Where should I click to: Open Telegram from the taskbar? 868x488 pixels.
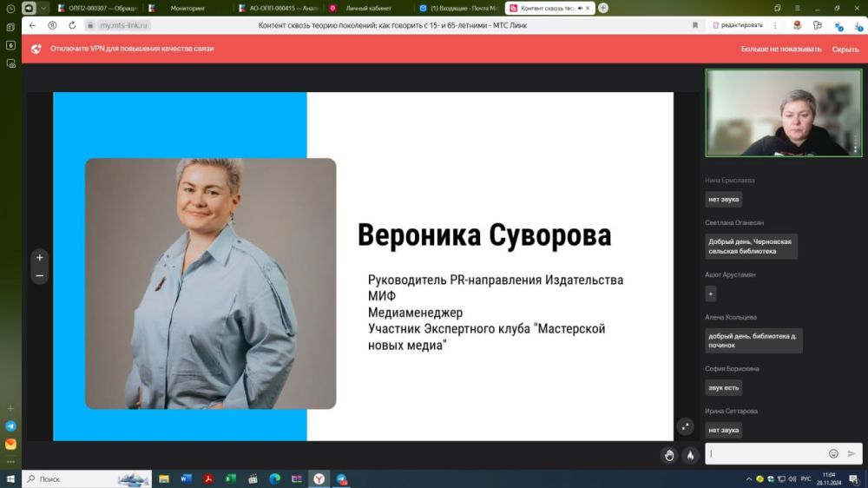pyautogui.click(x=341, y=479)
